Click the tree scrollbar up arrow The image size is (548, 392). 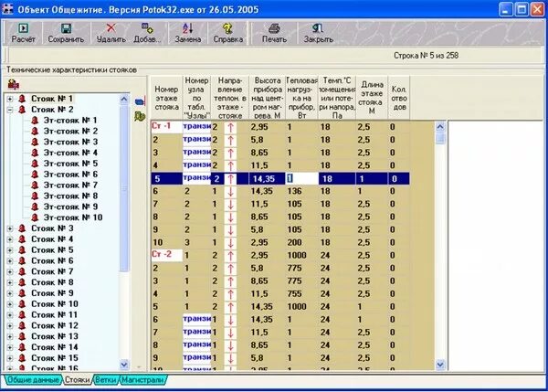click(124, 100)
